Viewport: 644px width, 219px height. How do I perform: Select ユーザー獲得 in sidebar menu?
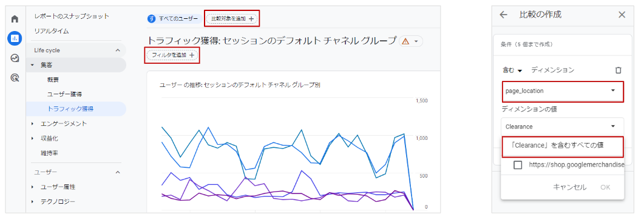click(x=67, y=94)
